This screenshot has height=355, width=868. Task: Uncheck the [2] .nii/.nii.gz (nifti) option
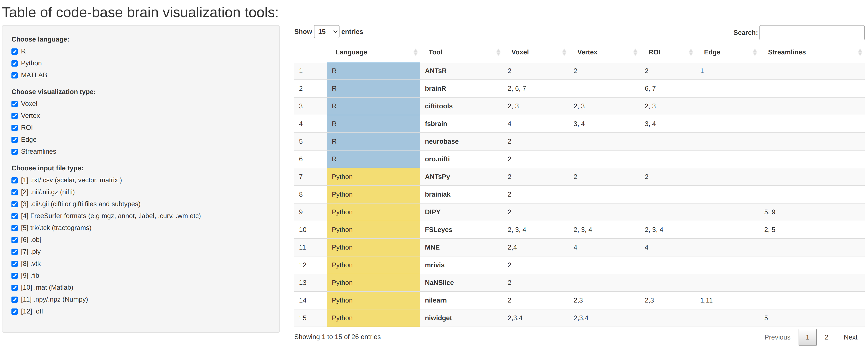[x=15, y=192]
